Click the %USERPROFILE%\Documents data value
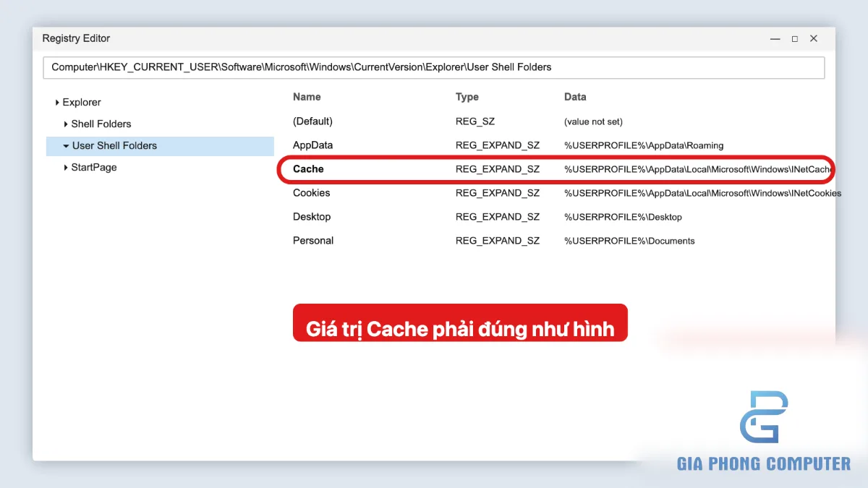 (629, 241)
